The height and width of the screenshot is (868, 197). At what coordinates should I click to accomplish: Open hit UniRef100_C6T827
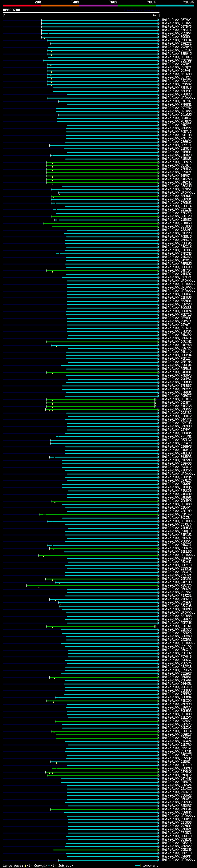[x=177, y=23]
